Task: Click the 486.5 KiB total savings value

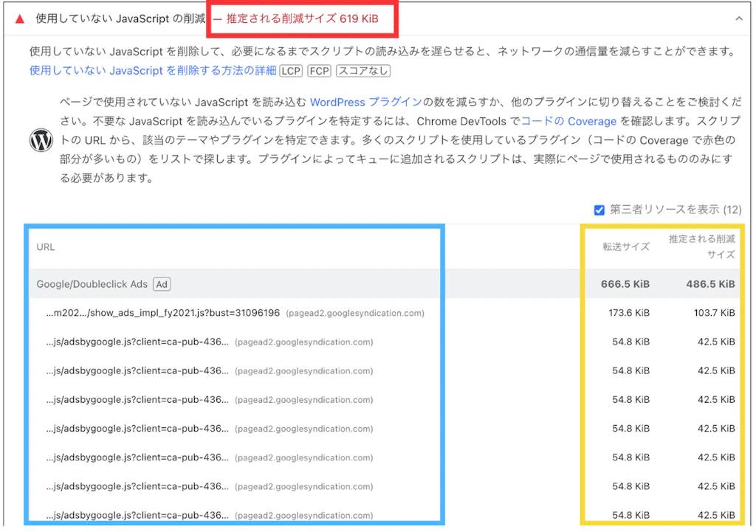Action: [711, 284]
